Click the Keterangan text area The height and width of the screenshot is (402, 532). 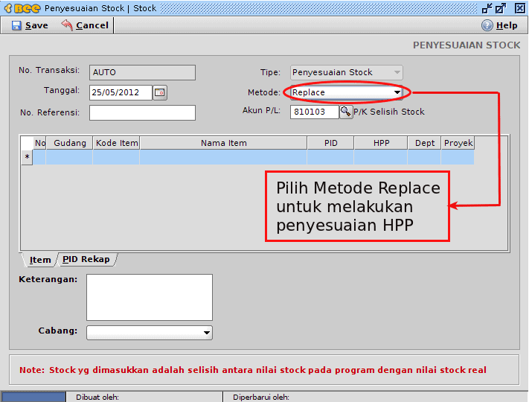click(149, 297)
